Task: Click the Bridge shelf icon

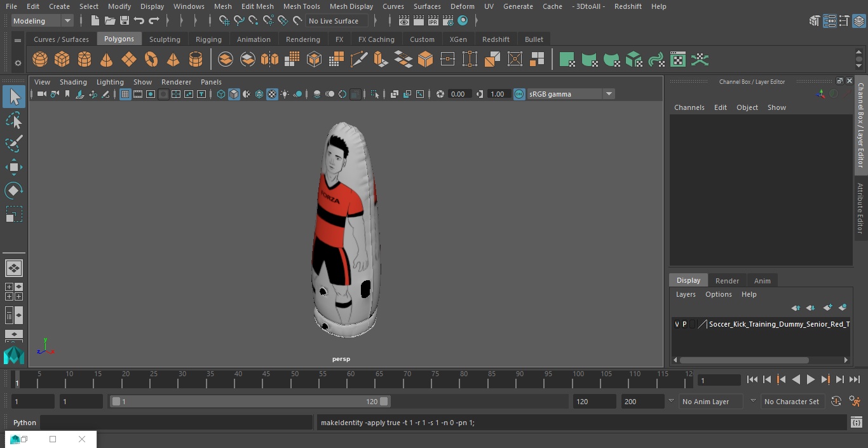Action: [x=403, y=60]
